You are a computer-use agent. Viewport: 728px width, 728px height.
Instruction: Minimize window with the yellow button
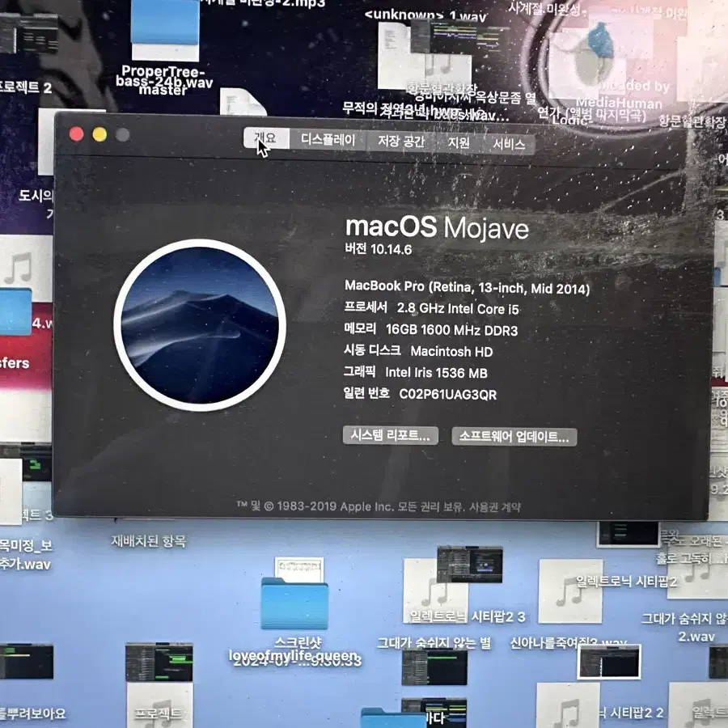click(x=99, y=134)
